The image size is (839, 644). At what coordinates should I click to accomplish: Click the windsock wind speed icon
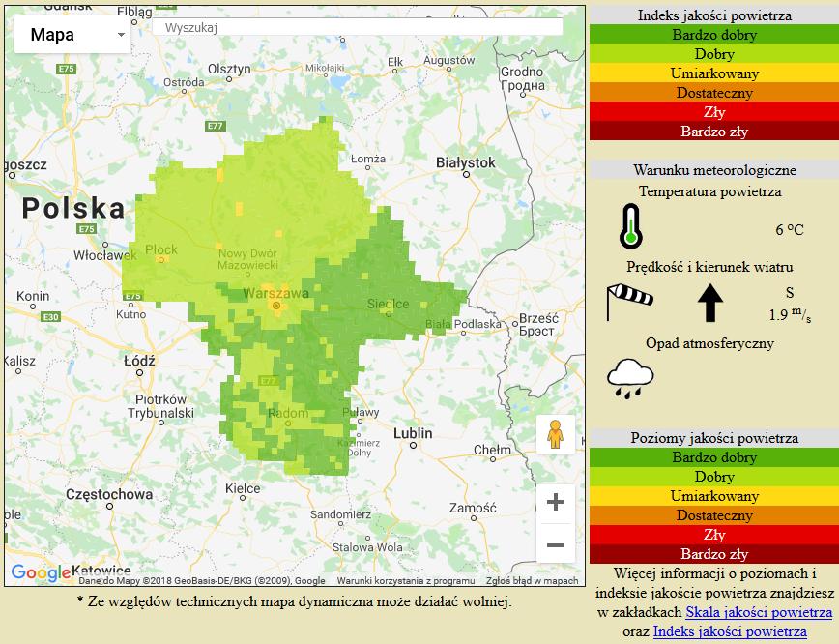pos(630,302)
